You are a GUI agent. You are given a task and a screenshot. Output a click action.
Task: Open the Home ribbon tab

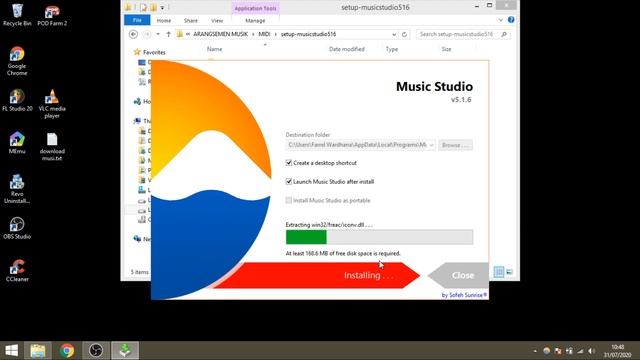coord(164,20)
